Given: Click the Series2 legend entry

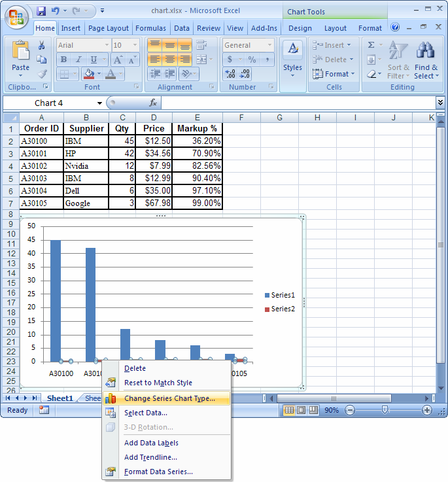Looking at the screenshot, I should point(280,309).
